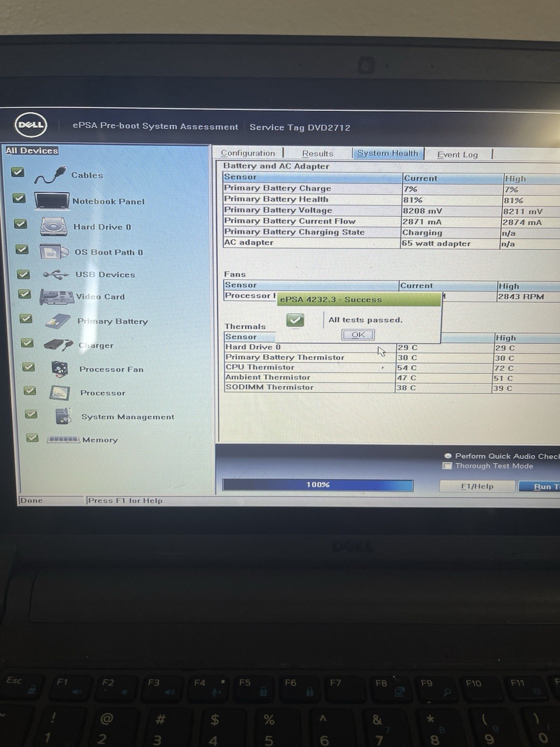Disable the Video Card checkbox

(24, 294)
